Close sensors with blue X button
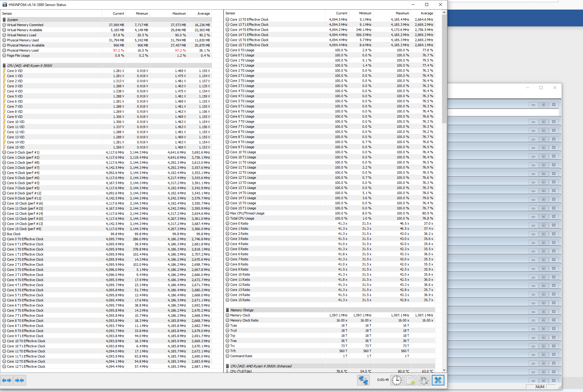Viewport: 583px width, 392px height. click(x=438, y=380)
